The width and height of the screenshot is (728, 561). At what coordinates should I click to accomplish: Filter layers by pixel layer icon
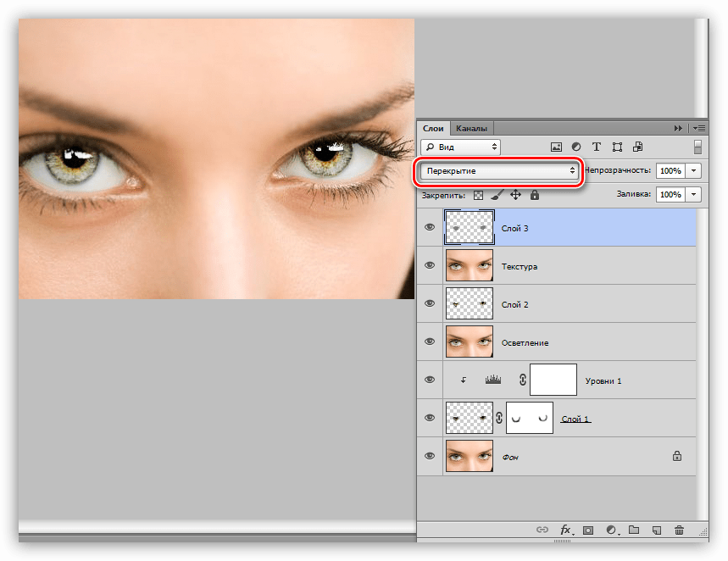point(556,147)
